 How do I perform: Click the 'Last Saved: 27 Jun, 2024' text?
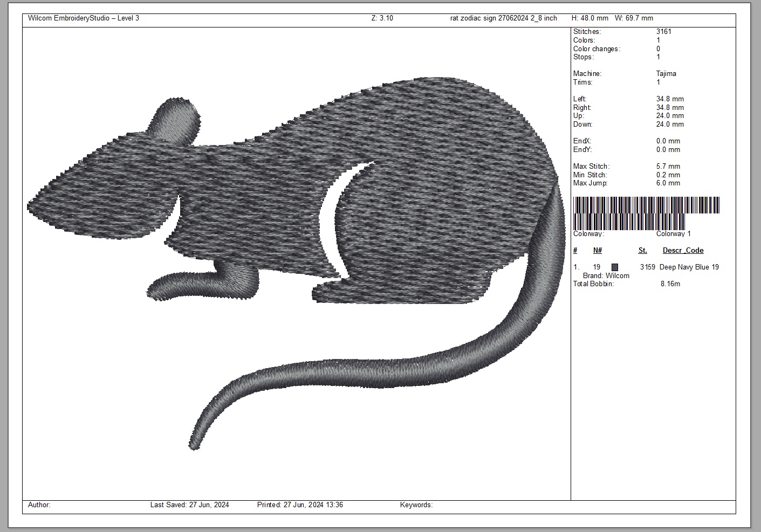[189, 505]
